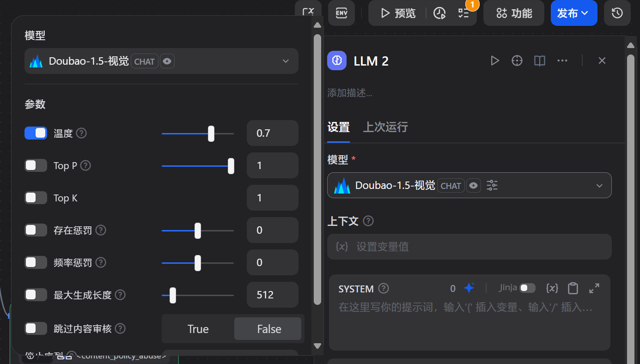Screen dimensions: 640x364
Task: Enable the Top K parameter toggle
Action: point(36,198)
